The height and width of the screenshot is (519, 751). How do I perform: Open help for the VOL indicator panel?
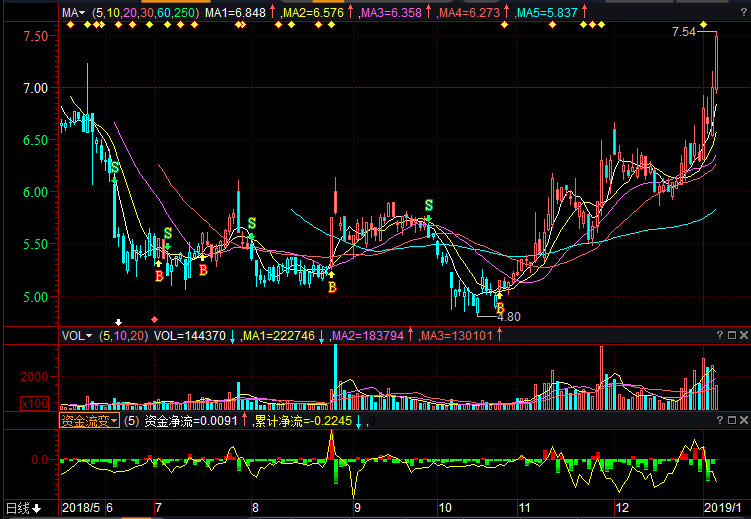point(718,335)
